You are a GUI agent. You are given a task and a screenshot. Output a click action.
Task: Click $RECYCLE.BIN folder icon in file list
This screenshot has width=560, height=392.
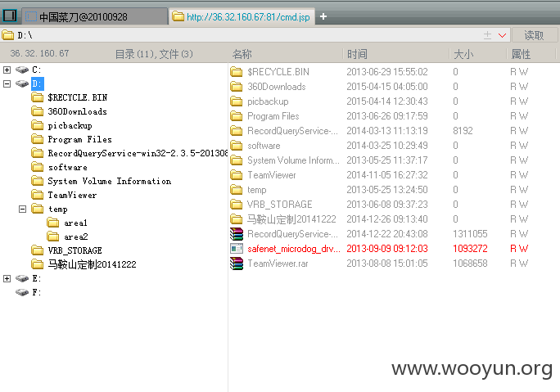point(237,72)
